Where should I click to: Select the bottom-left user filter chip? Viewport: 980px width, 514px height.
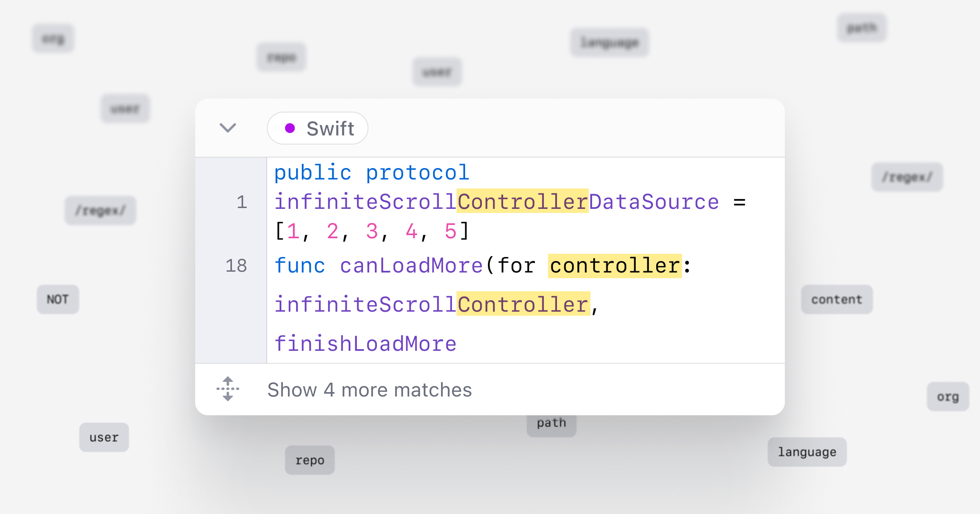click(x=104, y=437)
